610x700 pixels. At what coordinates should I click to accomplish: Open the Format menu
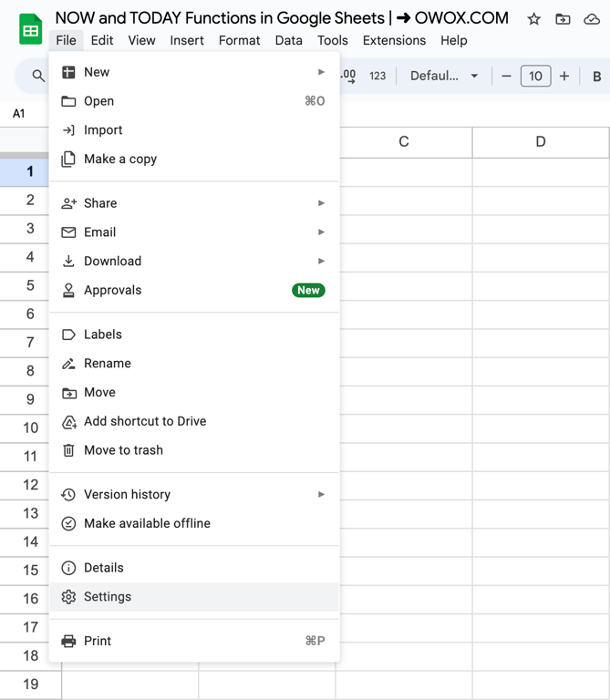tap(240, 40)
